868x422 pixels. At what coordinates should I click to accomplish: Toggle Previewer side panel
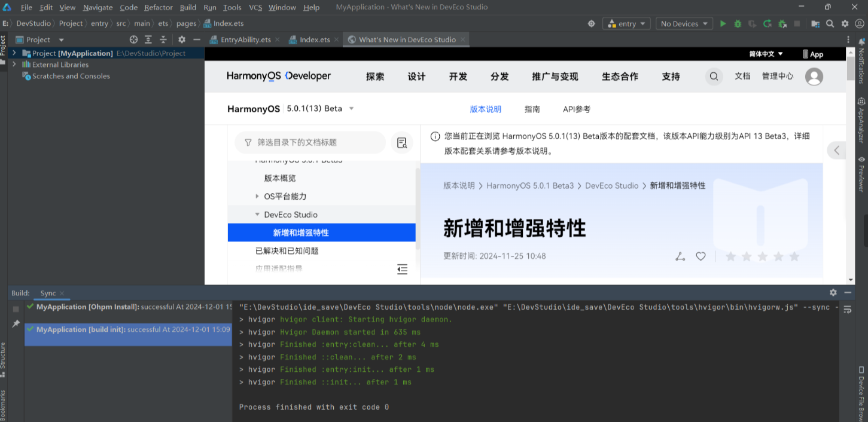coord(861,174)
